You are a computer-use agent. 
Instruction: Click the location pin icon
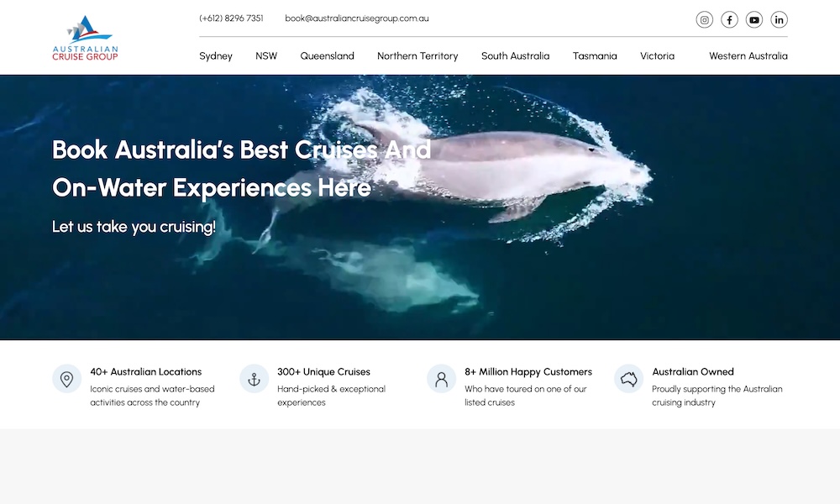pos(67,379)
